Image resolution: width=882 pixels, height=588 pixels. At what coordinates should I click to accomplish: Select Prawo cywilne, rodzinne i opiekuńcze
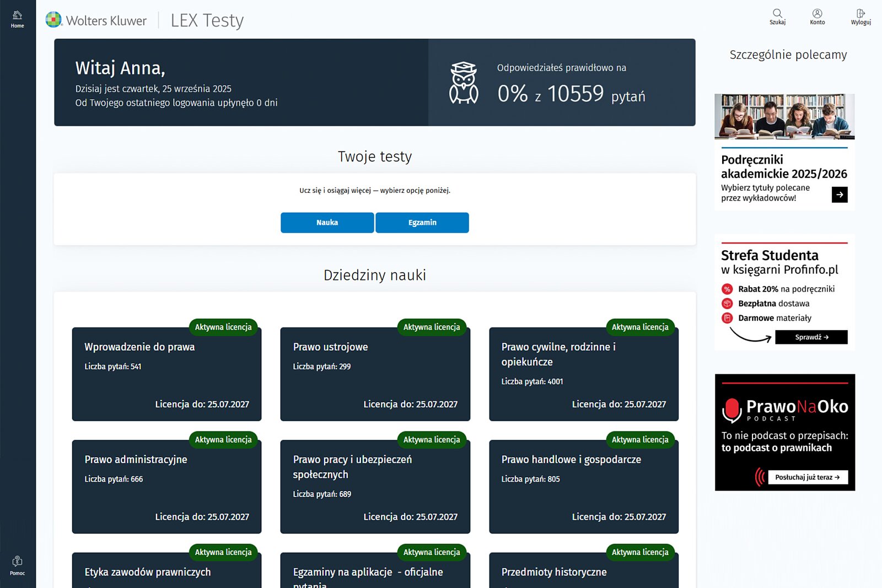click(583, 375)
